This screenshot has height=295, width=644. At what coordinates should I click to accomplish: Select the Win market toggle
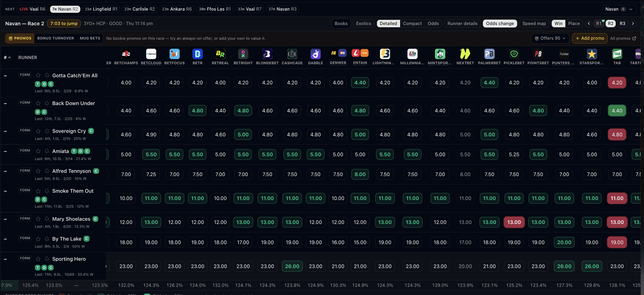coord(559,23)
